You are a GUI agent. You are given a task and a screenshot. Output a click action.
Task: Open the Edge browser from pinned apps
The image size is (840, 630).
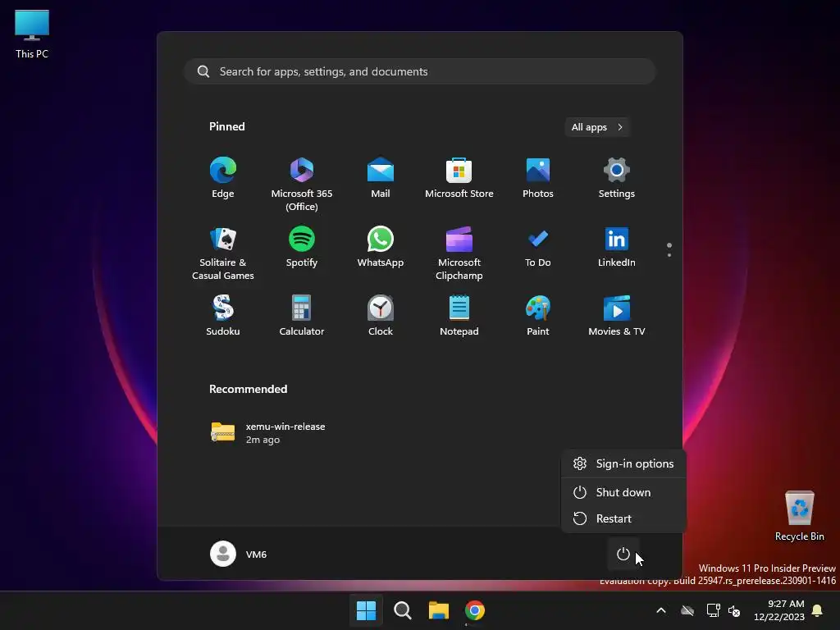click(223, 178)
